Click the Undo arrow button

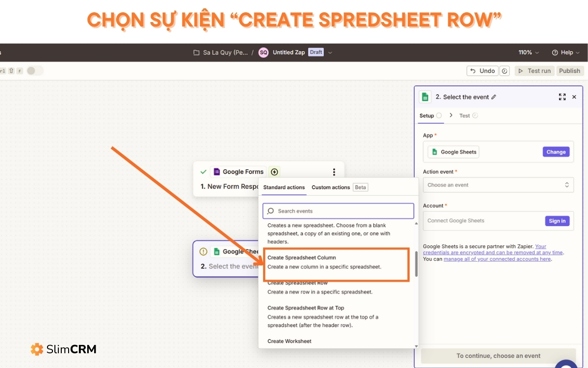point(482,71)
